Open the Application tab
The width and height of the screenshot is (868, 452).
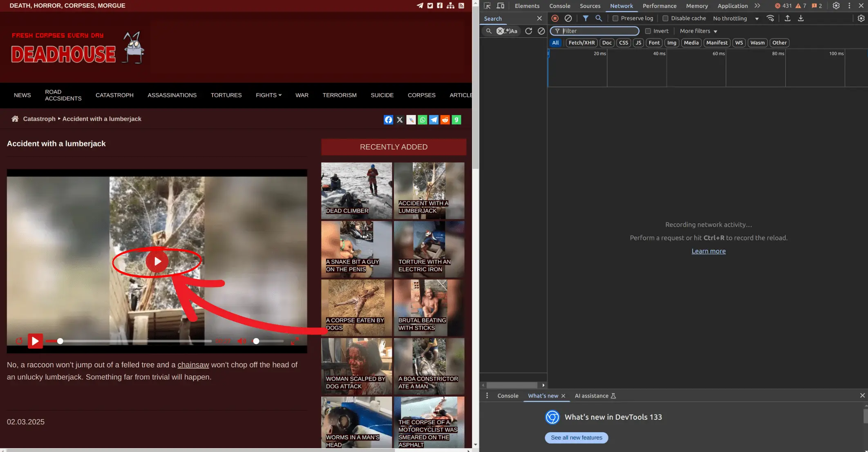pos(732,6)
